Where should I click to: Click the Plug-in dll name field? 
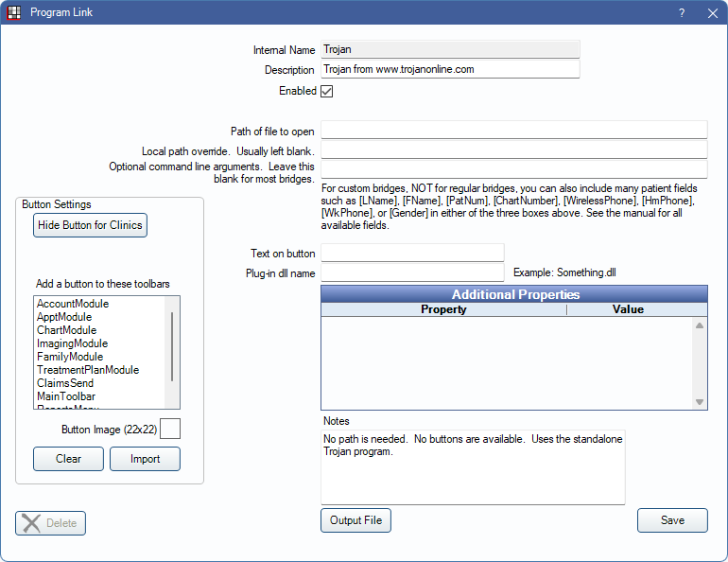[412, 272]
